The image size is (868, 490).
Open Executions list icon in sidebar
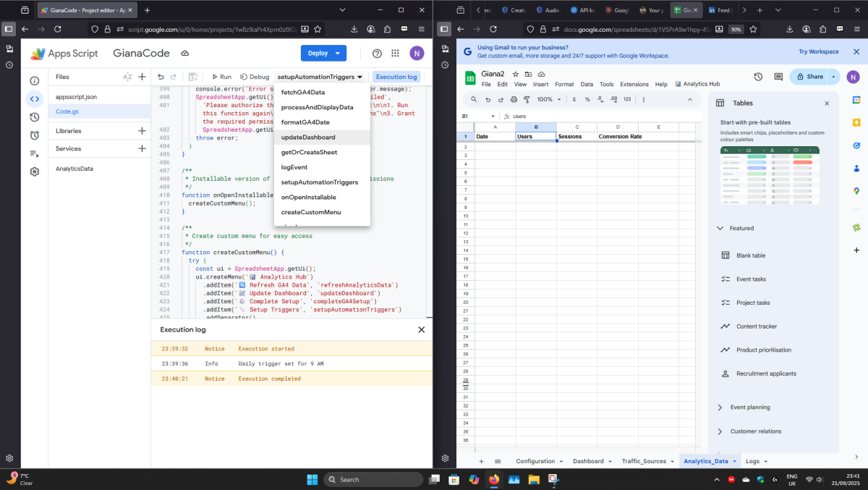(34, 153)
